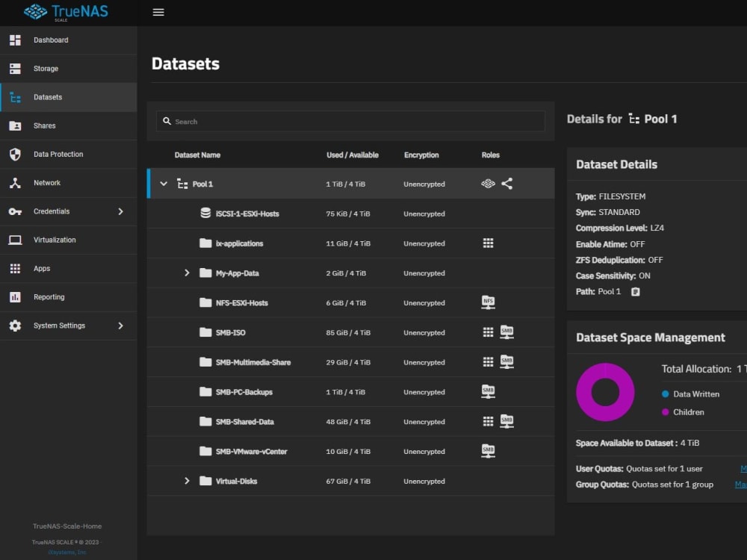This screenshot has width=747, height=560.
Task: Click the TrueNAS logo
Action: [66, 13]
